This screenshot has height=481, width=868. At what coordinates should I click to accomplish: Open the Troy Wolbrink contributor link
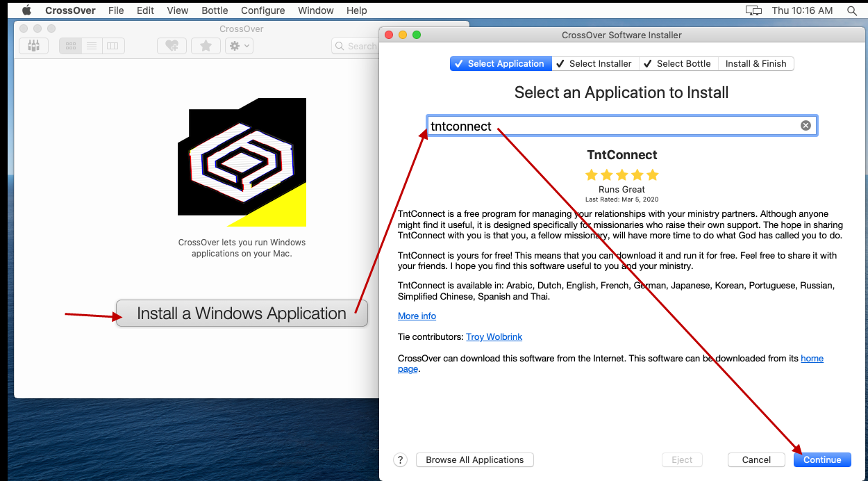[x=494, y=337]
